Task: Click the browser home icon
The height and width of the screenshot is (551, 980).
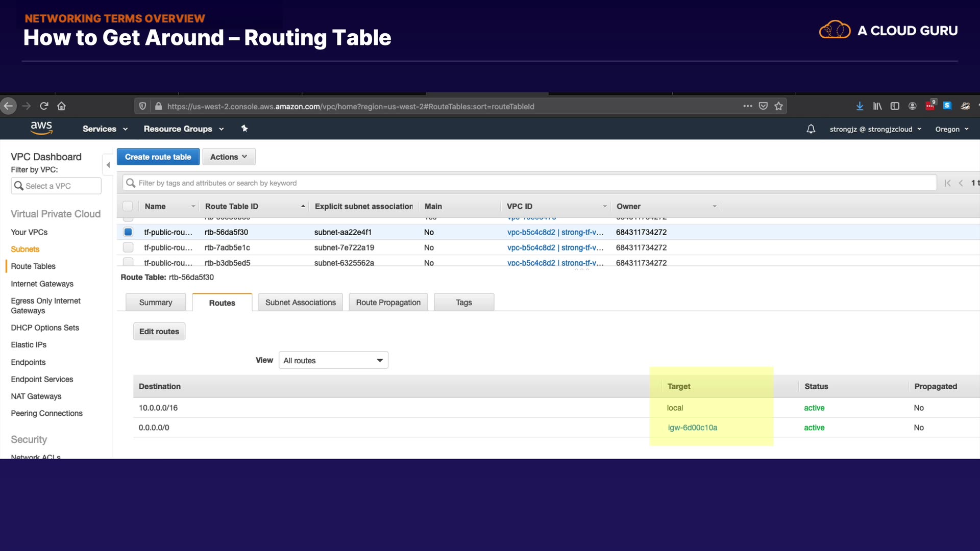Action: click(x=61, y=106)
